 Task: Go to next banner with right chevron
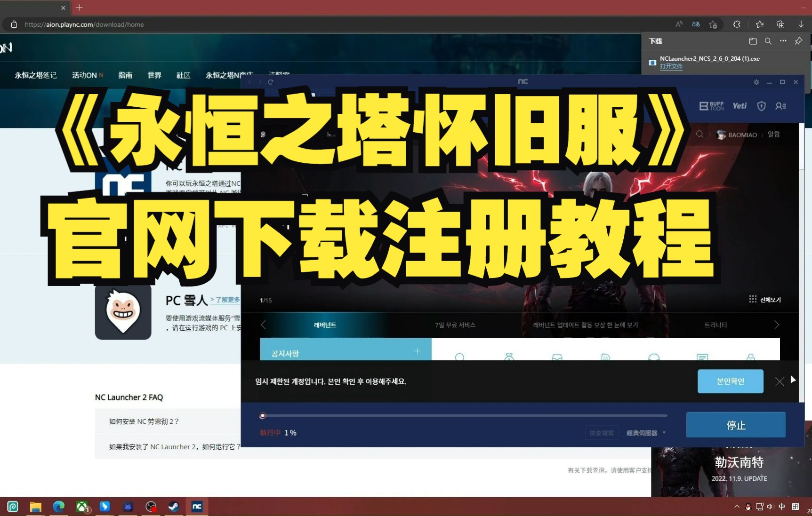[x=777, y=325]
